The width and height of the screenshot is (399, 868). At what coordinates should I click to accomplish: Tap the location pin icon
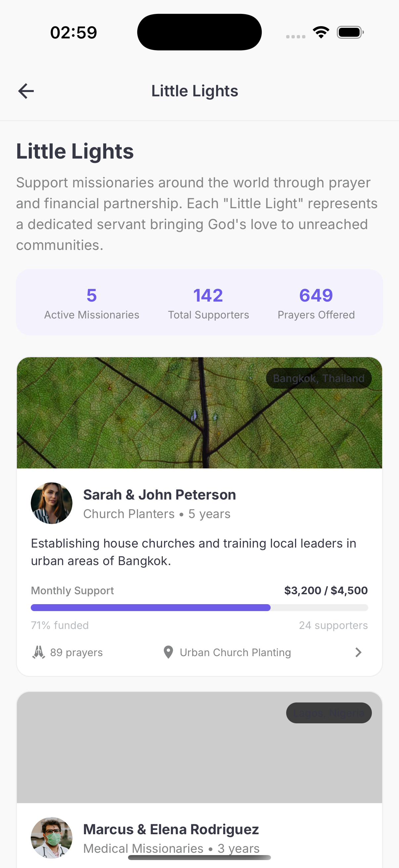click(x=168, y=652)
